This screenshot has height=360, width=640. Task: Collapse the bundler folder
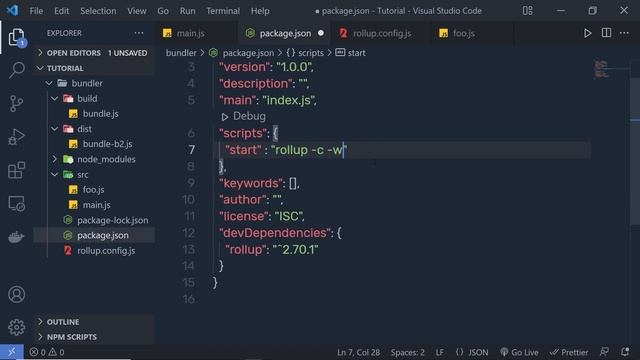[x=94, y=83]
